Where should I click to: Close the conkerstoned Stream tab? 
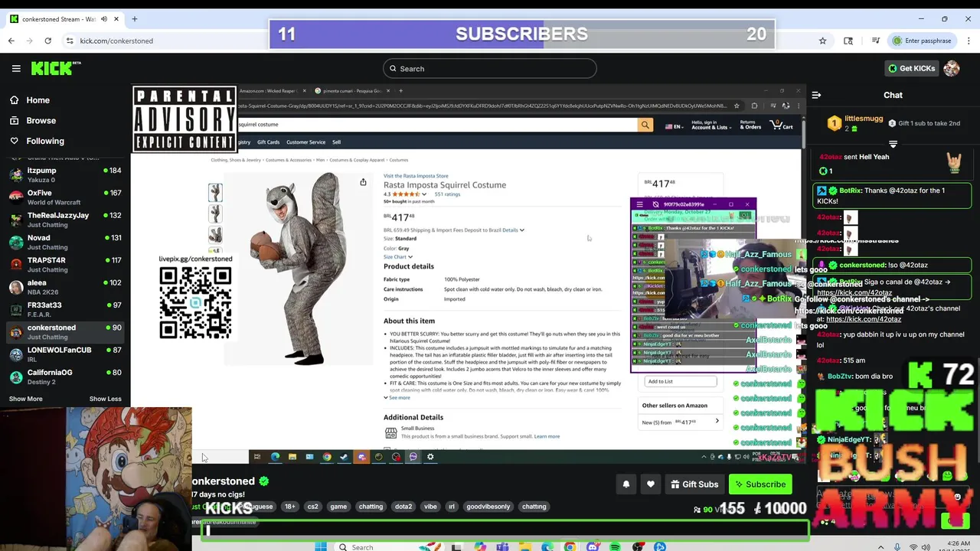(x=116, y=19)
